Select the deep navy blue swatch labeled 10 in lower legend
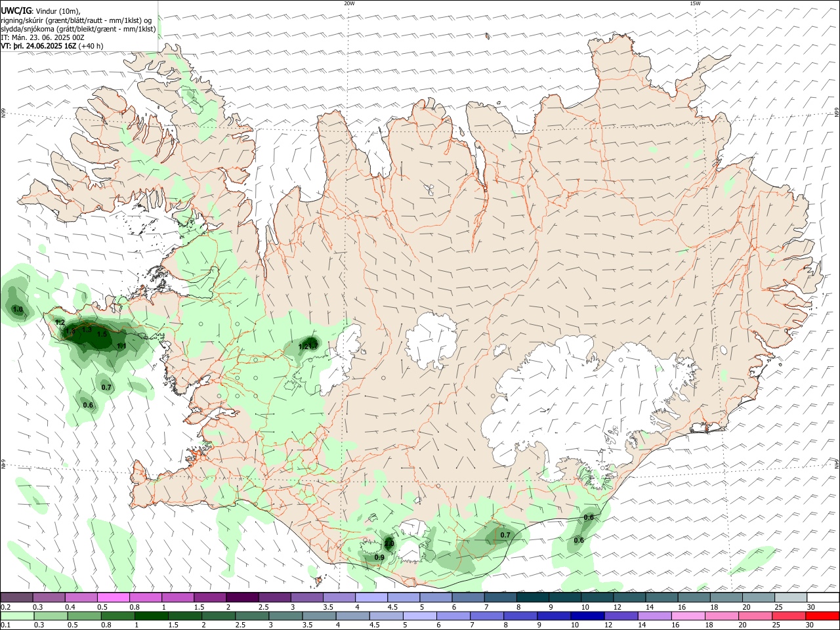 [587, 616]
